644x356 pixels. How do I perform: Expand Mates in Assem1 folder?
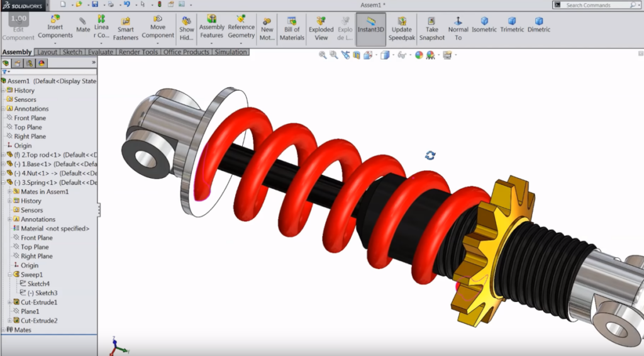(10, 192)
